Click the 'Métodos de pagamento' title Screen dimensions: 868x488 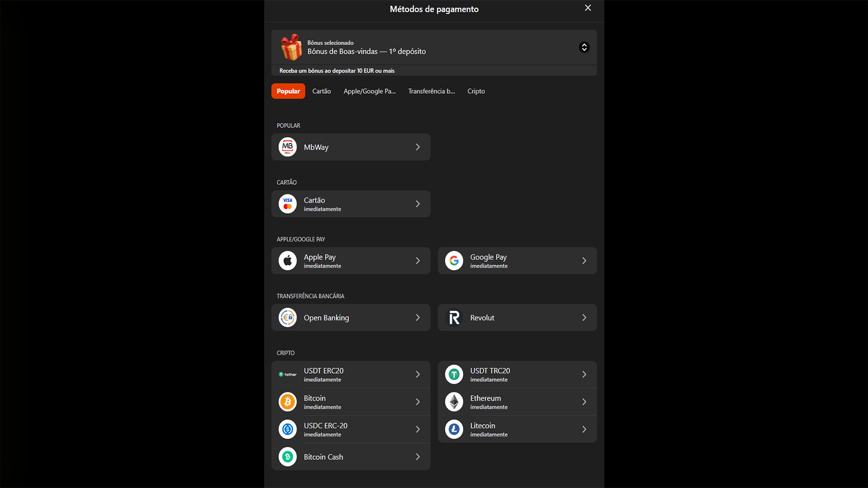pyautogui.click(x=434, y=9)
